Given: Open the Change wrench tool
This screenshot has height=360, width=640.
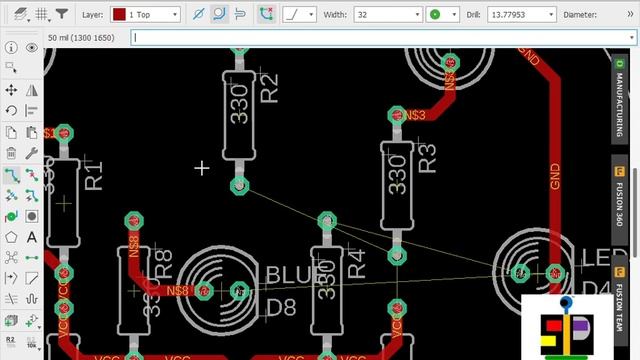Looking at the screenshot, I should click(x=31, y=153).
